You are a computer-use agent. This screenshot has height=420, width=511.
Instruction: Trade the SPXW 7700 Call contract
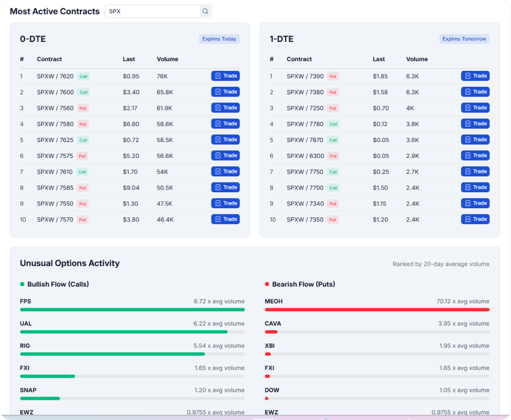click(475, 187)
